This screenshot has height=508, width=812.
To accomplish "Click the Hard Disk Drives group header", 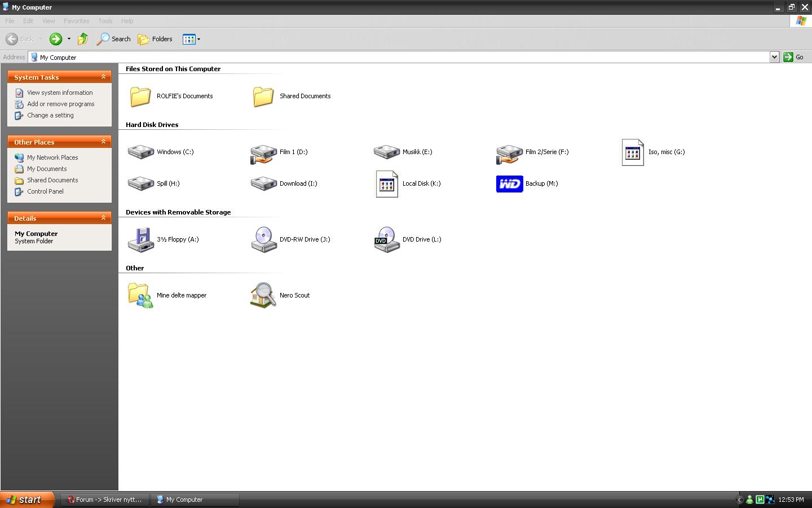I will tap(152, 125).
